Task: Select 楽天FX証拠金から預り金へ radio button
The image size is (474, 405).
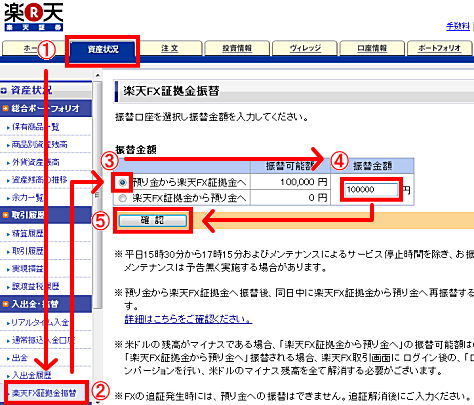Action: click(122, 198)
